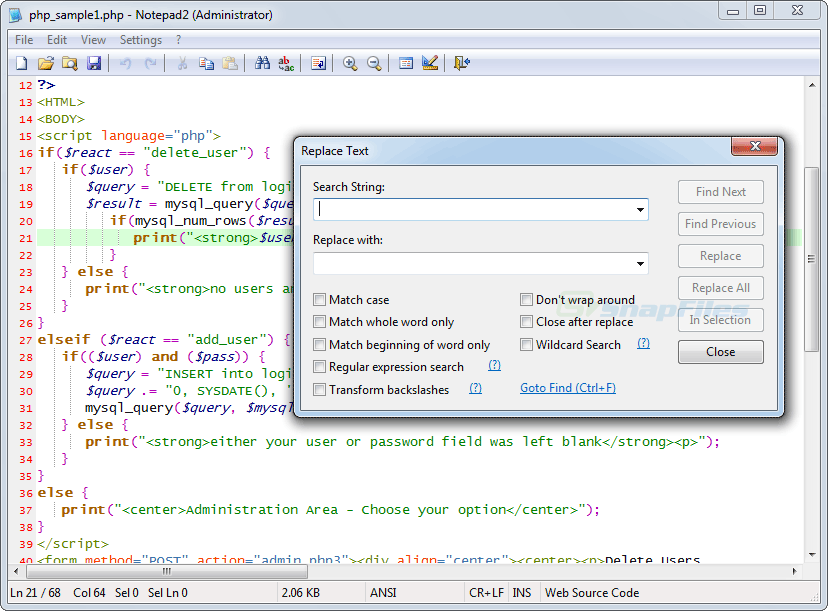Image resolution: width=828 pixels, height=611 pixels.
Task: Click the Find Next button
Action: tap(720, 192)
